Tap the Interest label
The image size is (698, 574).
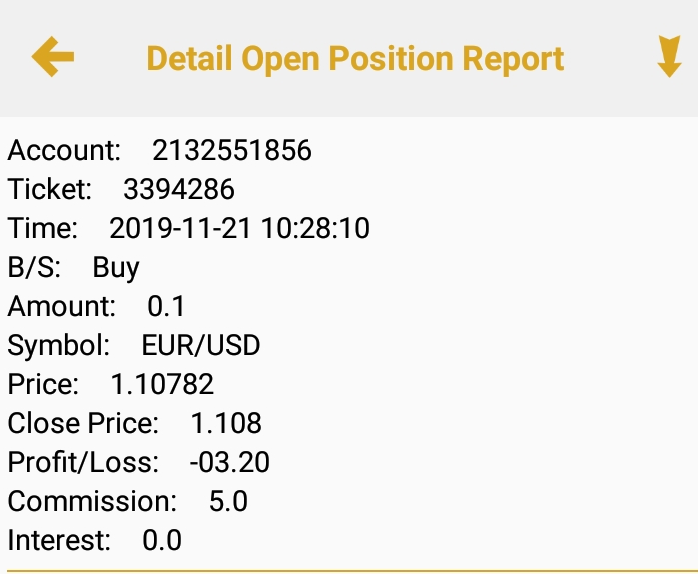click(59, 541)
